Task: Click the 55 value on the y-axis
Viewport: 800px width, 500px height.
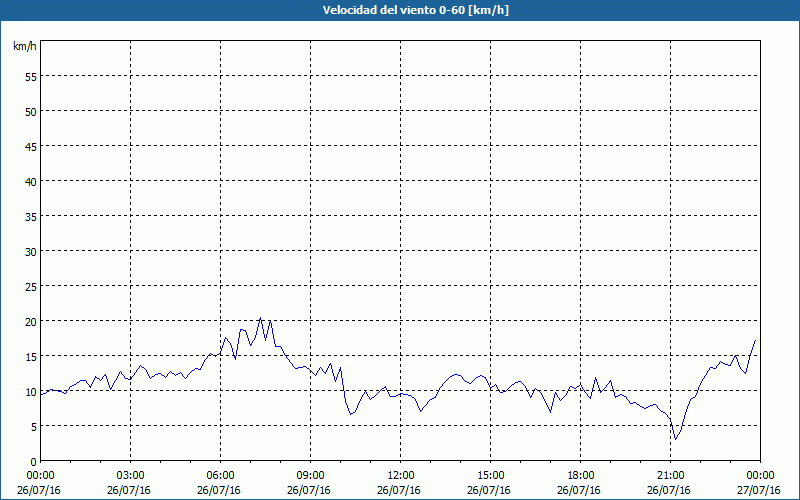Action: tap(31, 77)
